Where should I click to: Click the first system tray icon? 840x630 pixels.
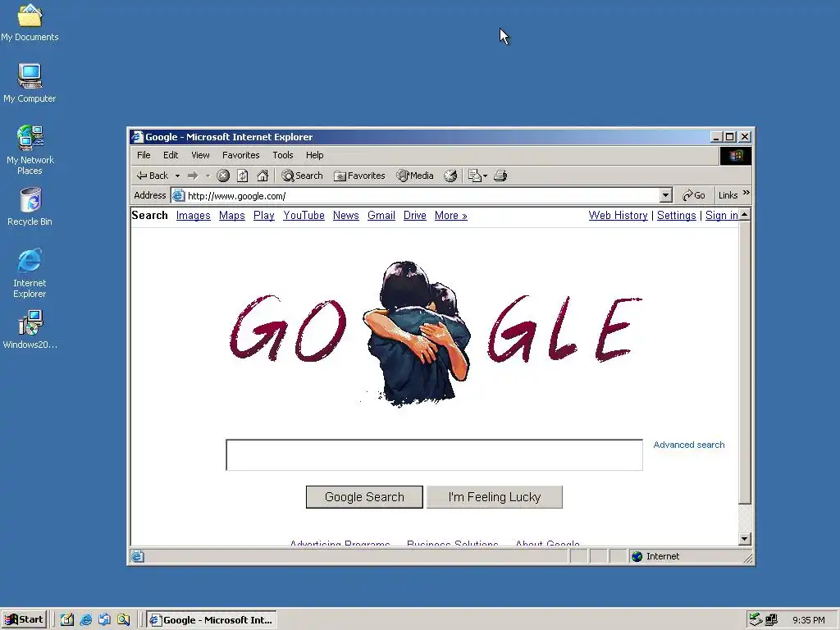[x=756, y=620]
